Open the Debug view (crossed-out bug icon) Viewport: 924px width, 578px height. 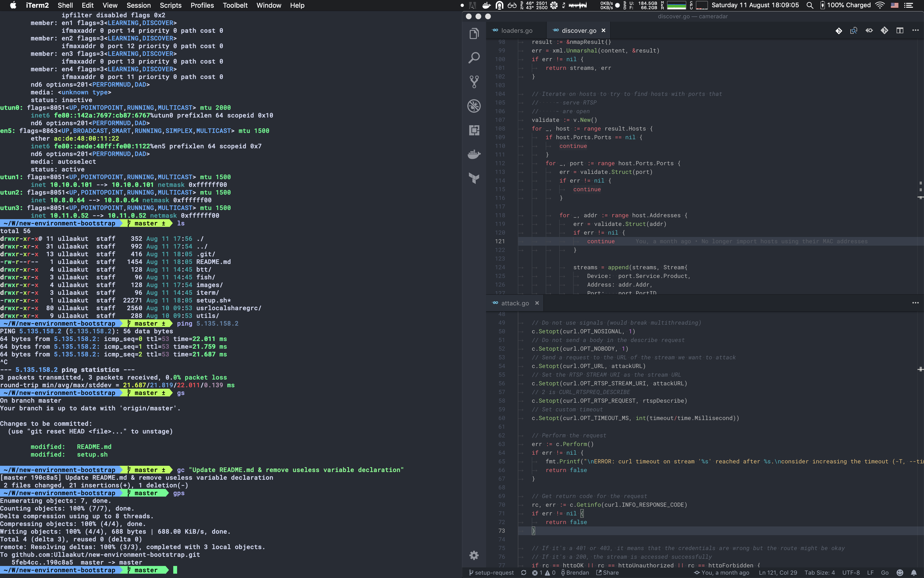point(474,106)
